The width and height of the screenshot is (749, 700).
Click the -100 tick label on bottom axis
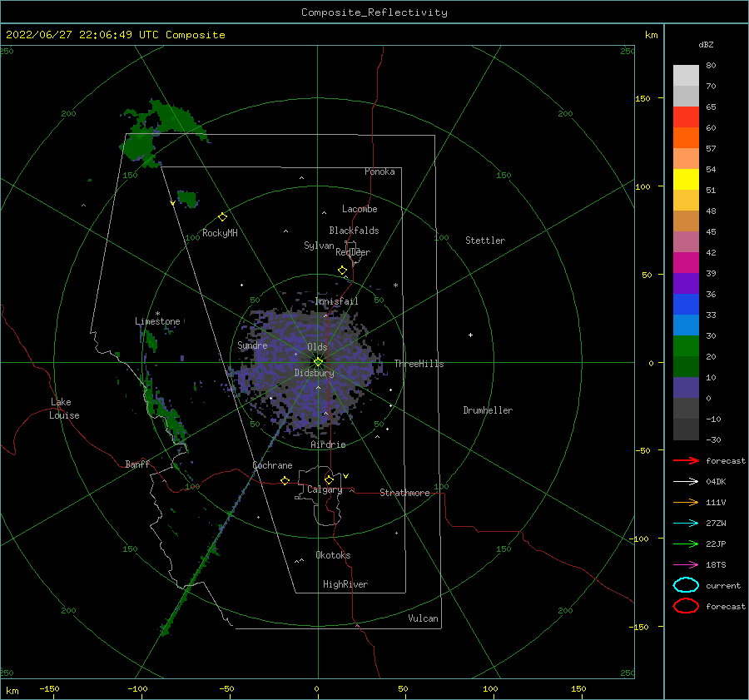tap(137, 689)
